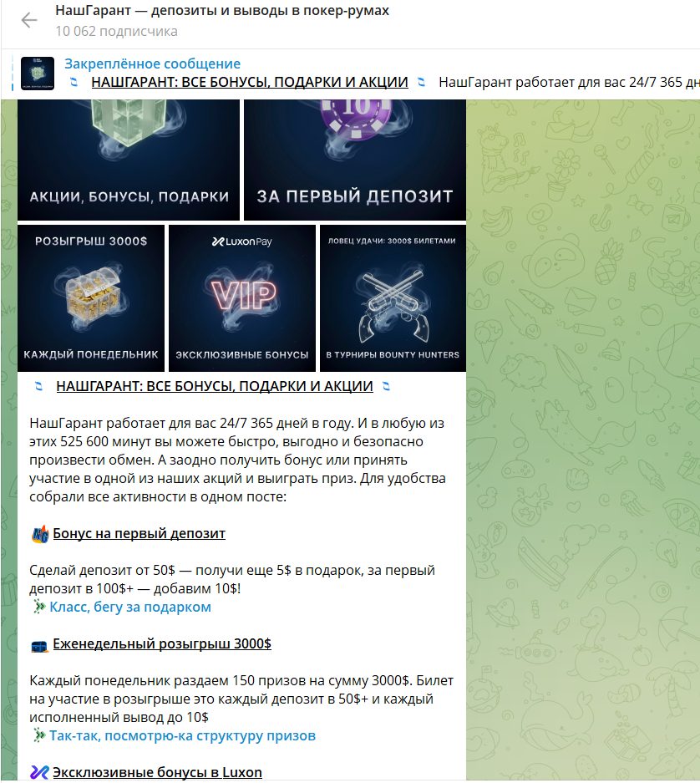
Task: Follow 'Так-так, посмотрю-ка структуру призов' link
Action: tap(182, 735)
